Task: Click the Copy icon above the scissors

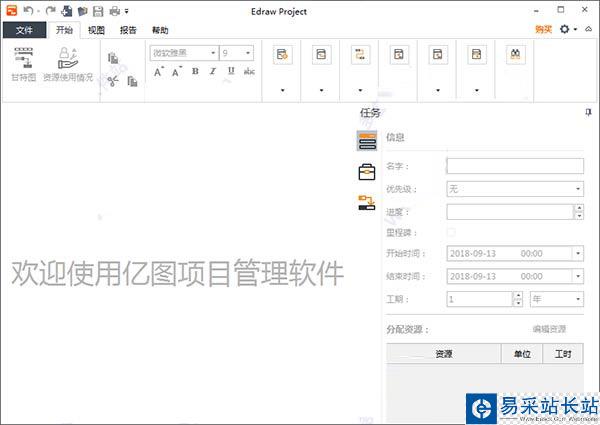Action: [x=113, y=58]
